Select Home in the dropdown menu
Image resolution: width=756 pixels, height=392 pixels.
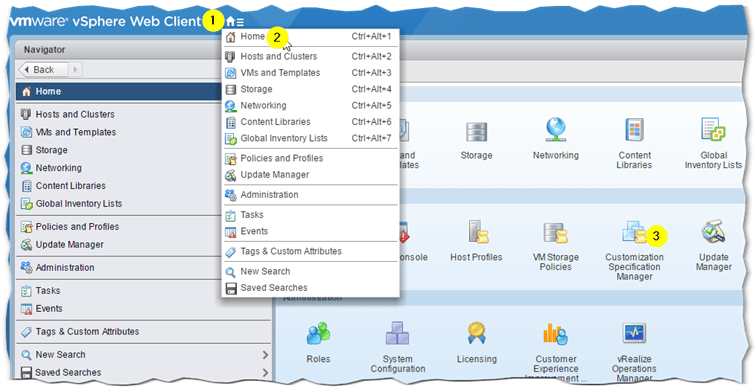[310, 37]
